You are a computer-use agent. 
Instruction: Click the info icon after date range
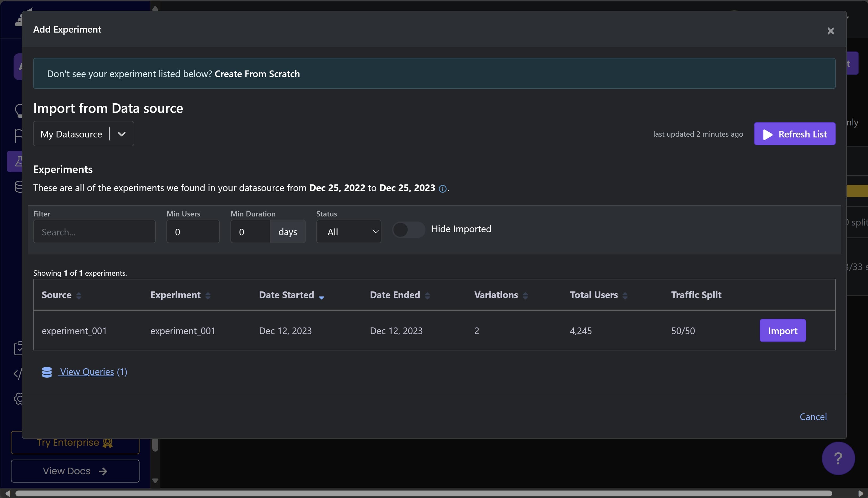pyautogui.click(x=442, y=189)
